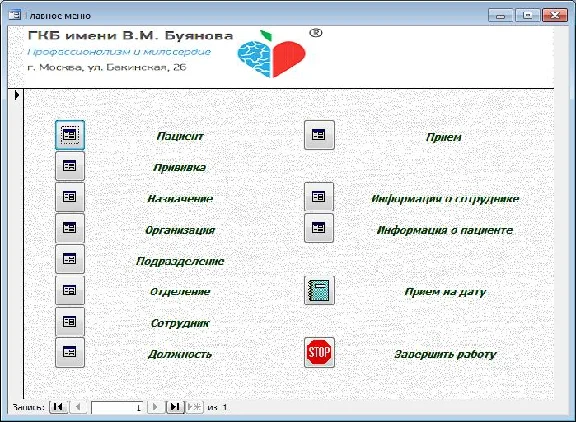The height and width of the screenshot is (422, 576).
Task: Open the Информация о пациенте button
Action: click(319, 228)
